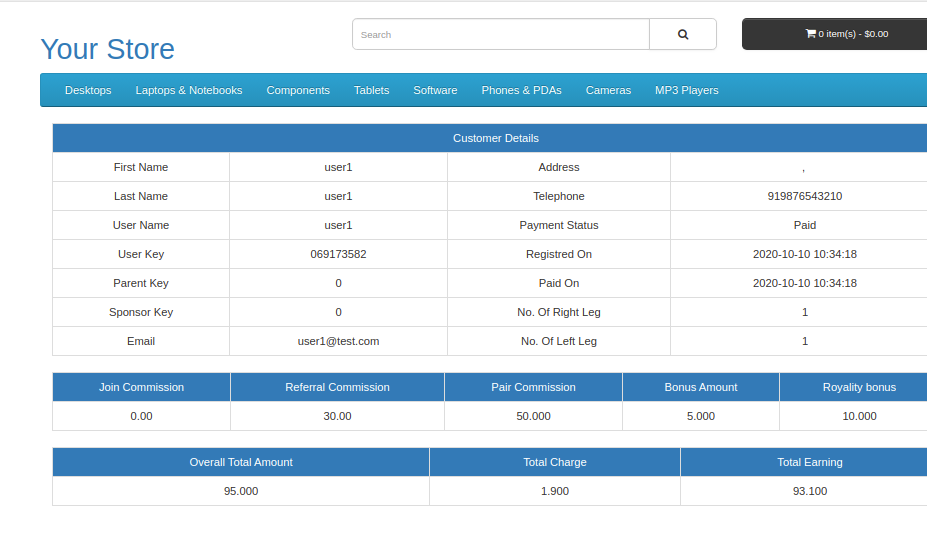The width and height of the screenshot is (927, 536).
Task: Click the Total Earning header
Action: 809,462
